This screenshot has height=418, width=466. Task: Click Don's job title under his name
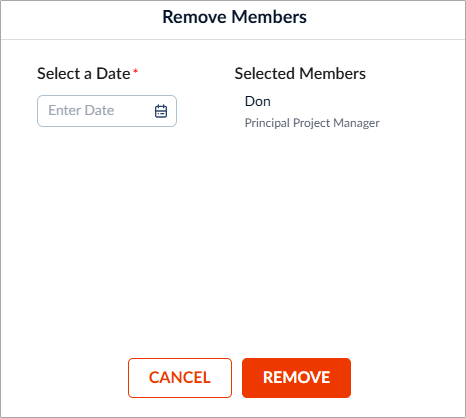coord(312,123)
